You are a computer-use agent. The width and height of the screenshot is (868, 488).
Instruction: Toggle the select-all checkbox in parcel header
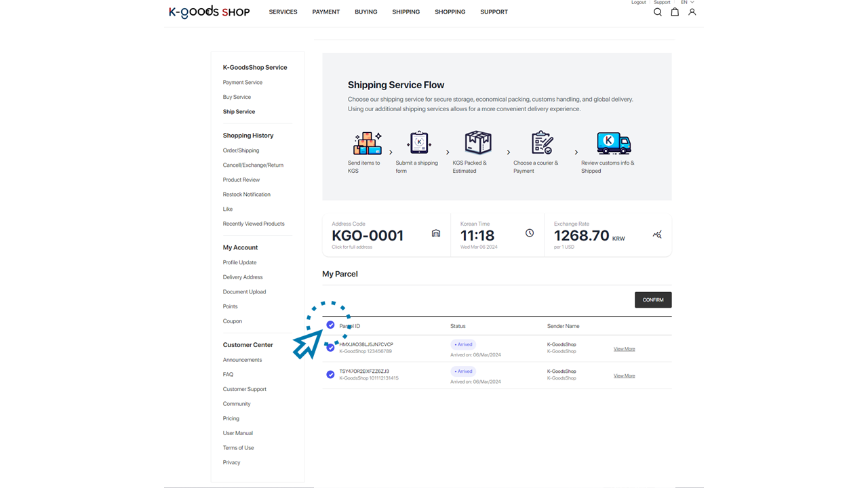coord(330,325)
